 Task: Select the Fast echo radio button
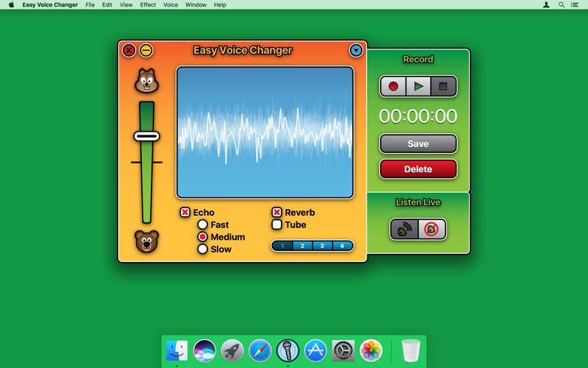pos(203,224)
